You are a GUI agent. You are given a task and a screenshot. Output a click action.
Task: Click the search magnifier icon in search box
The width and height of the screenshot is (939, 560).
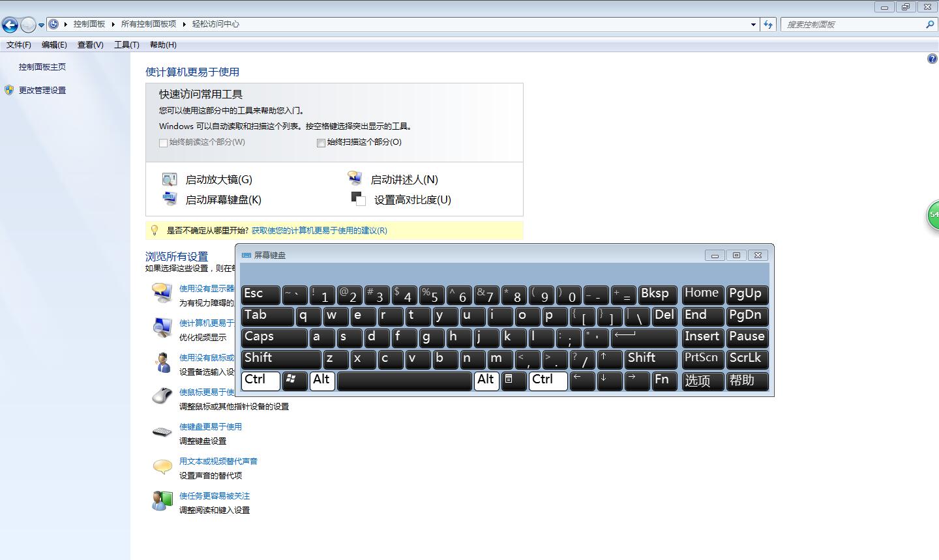pyautogui.click(x=930, y=24)
